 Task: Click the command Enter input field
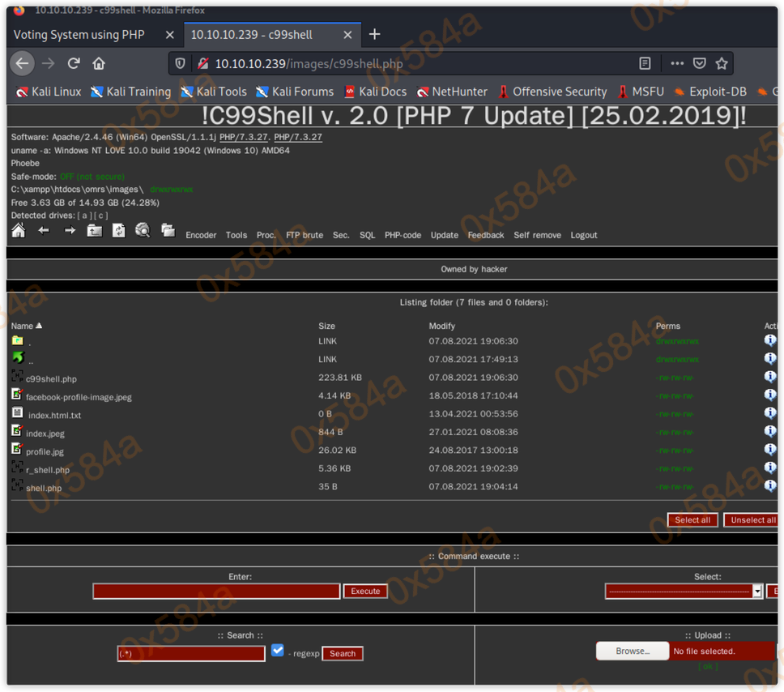pyautogui.click(x=216, y=592)
